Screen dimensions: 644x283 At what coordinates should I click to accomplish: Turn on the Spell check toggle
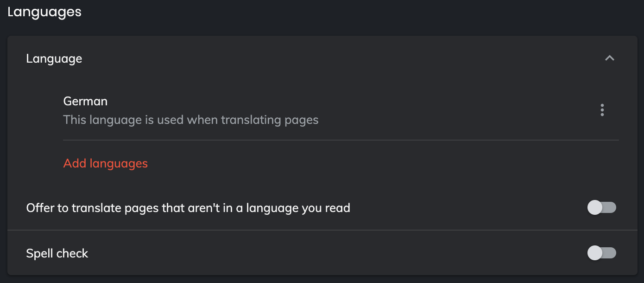click(601, 253)
